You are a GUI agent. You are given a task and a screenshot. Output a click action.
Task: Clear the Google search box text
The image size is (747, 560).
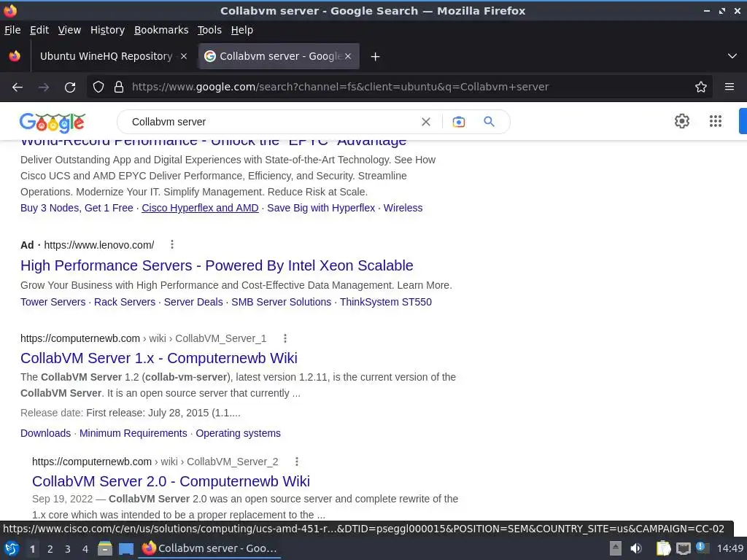[426, 122]
